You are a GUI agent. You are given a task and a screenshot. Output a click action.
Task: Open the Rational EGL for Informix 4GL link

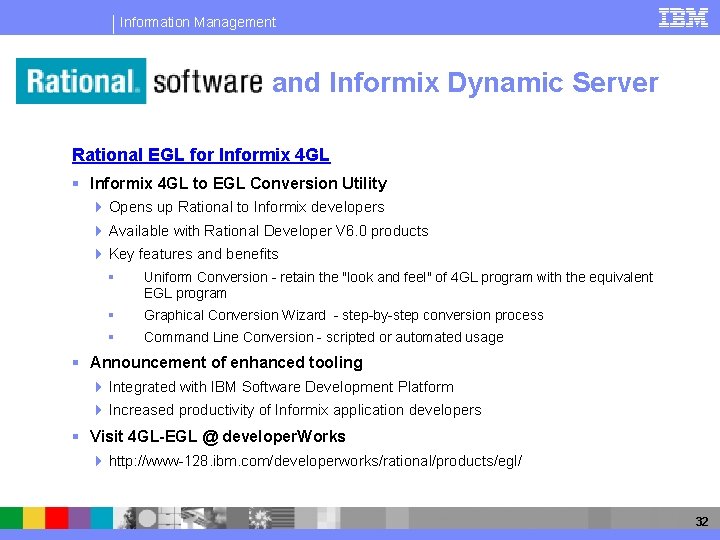[201, 155]
